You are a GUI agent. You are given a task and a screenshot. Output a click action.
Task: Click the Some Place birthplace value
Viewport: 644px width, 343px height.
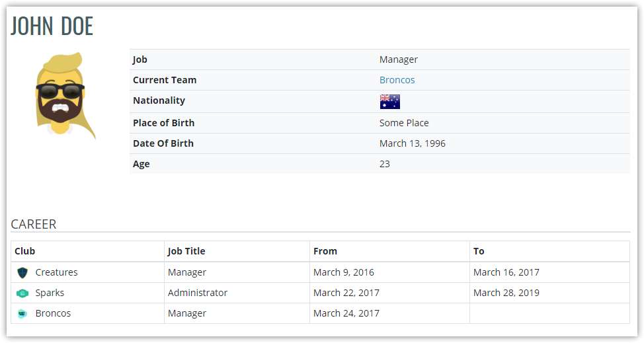[404, 123]
